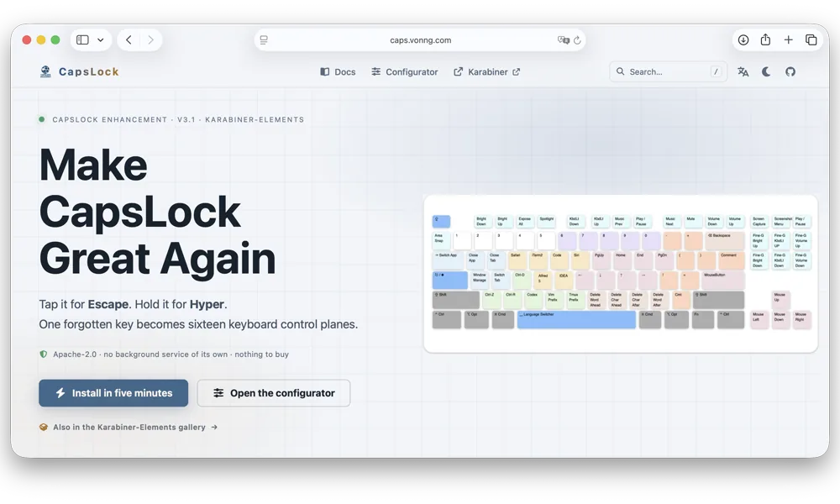
Task: Click the MouseButton key on the keyboard
Action: (723, 280)
